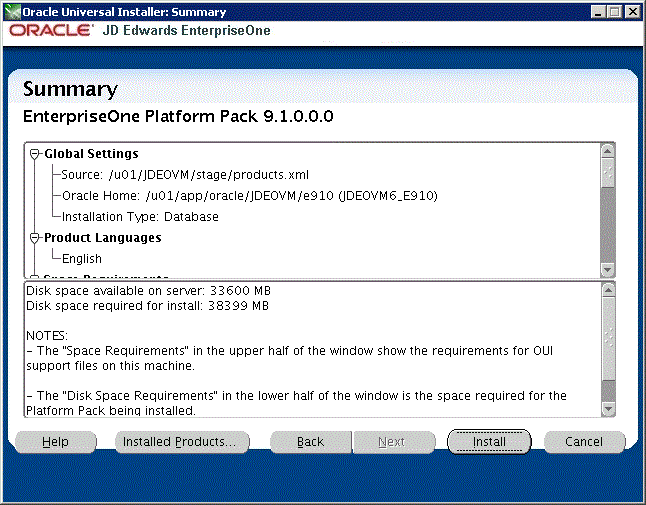The width and height of the screenshot is (646, 505).
Task: Click the Install button
Action: (489, 442)
